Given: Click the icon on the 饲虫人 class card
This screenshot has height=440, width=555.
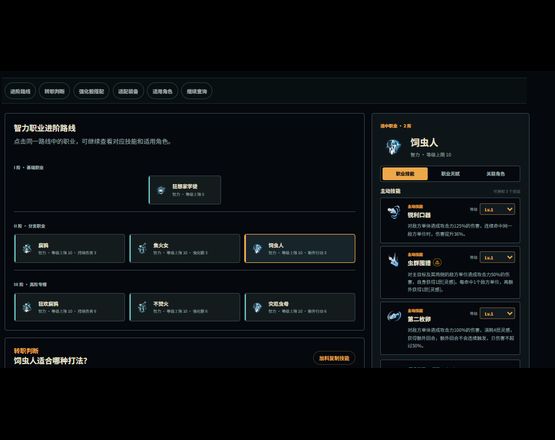Looking at the screenshot, I should point(257,248).
